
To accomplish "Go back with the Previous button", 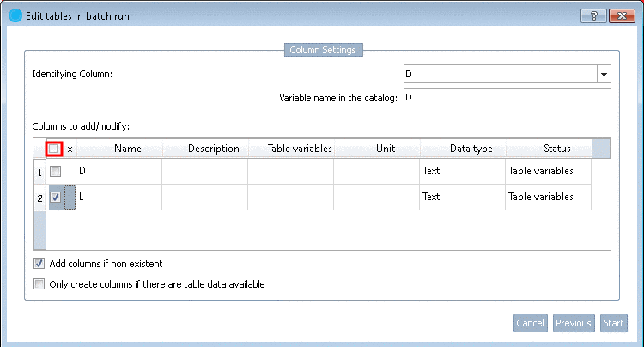I will tap(574, 323).
